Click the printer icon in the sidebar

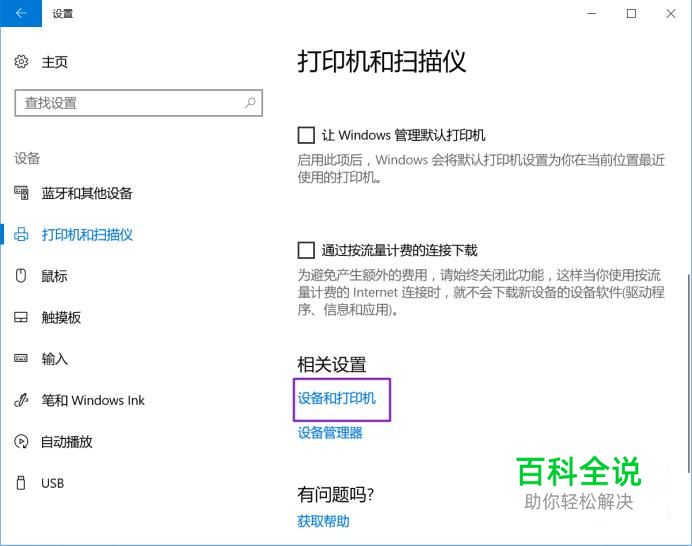(x=21, y=234)
